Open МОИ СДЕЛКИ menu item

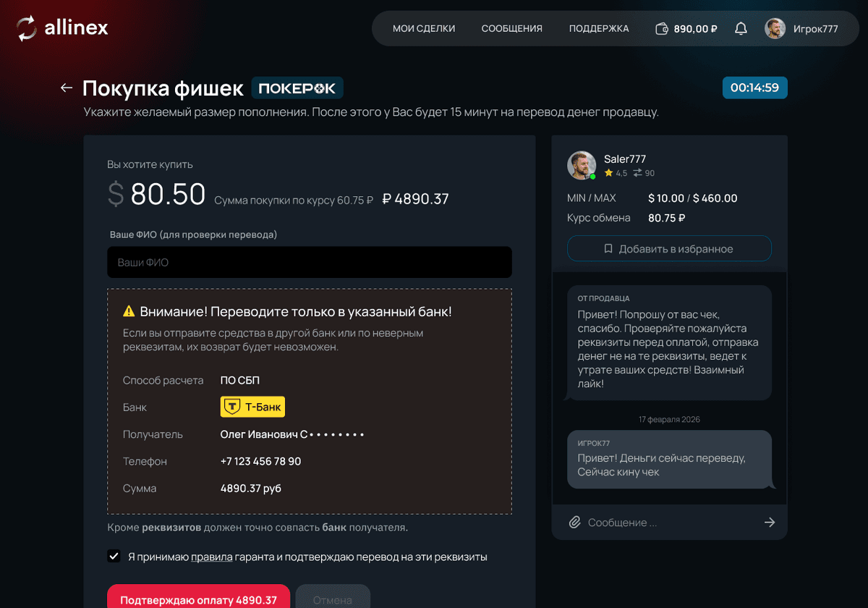[424, 29]
